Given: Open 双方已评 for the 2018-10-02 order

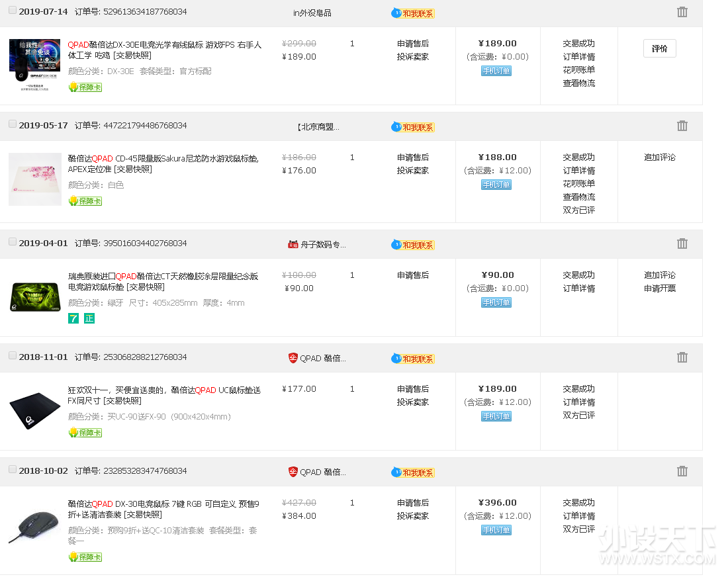Looking at the screenshot, I should (579, 529).
